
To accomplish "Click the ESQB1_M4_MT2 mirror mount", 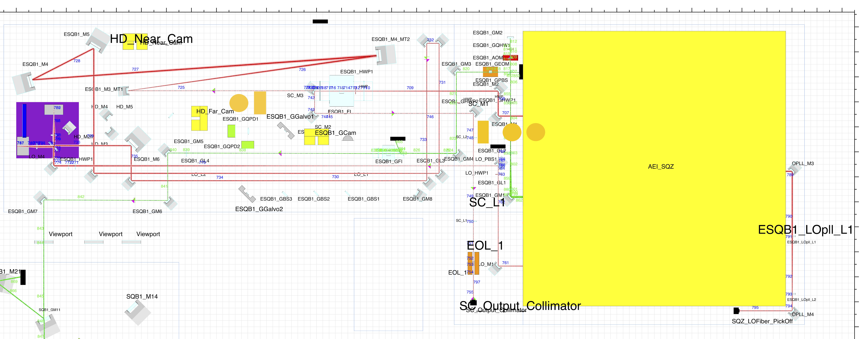I will pyautogui.click(x=386, y=55).
